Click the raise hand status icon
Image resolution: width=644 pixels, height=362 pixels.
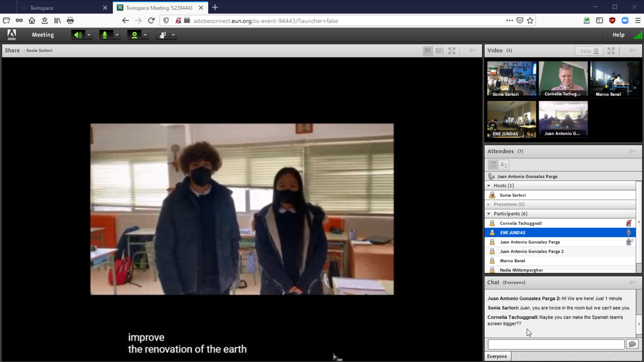coord(163,35)
